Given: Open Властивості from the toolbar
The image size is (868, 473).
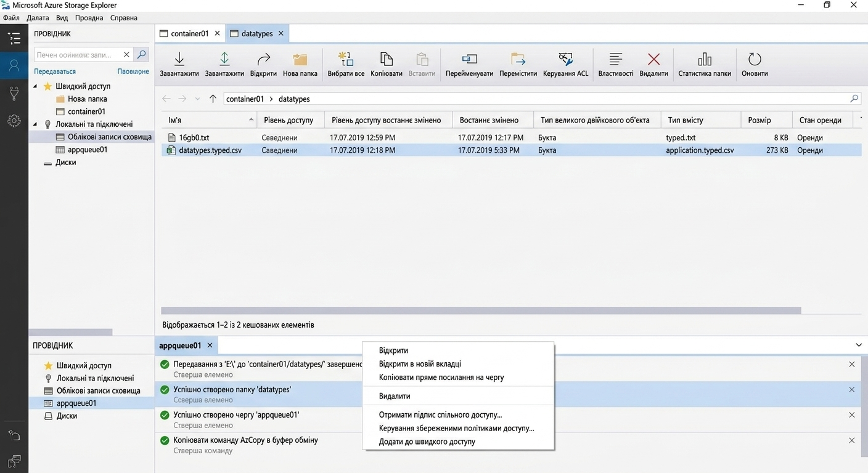Looking at the screenshot, I should tap(615, 64).
